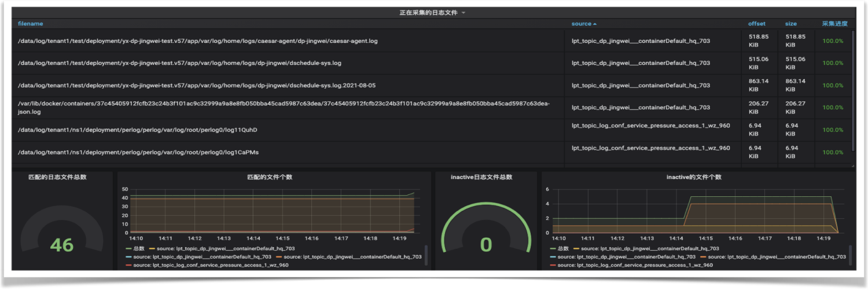Sort by the 采集进度 column header
Image resolution: width=868 pixels, height=290 pixels.
pos(834,24)
